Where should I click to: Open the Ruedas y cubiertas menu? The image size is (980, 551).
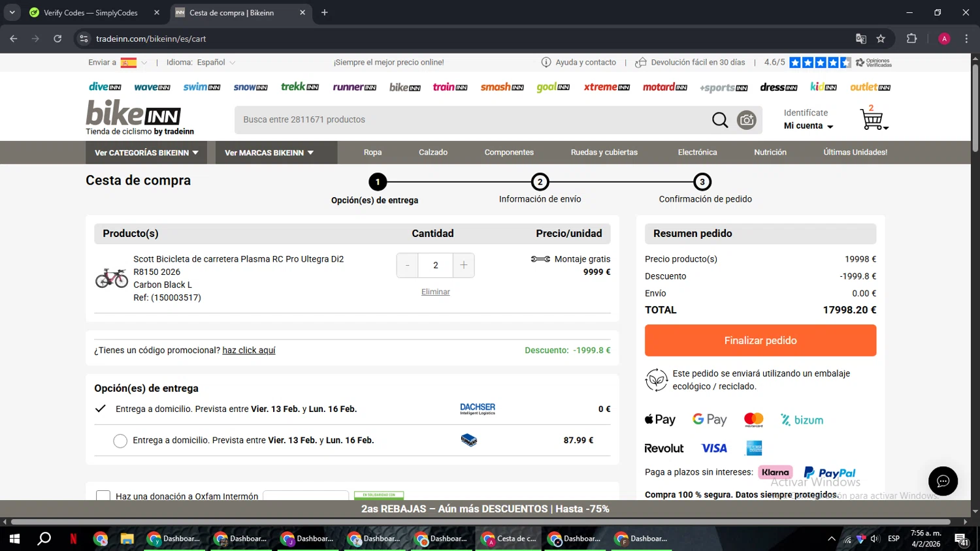pos(604,152)
